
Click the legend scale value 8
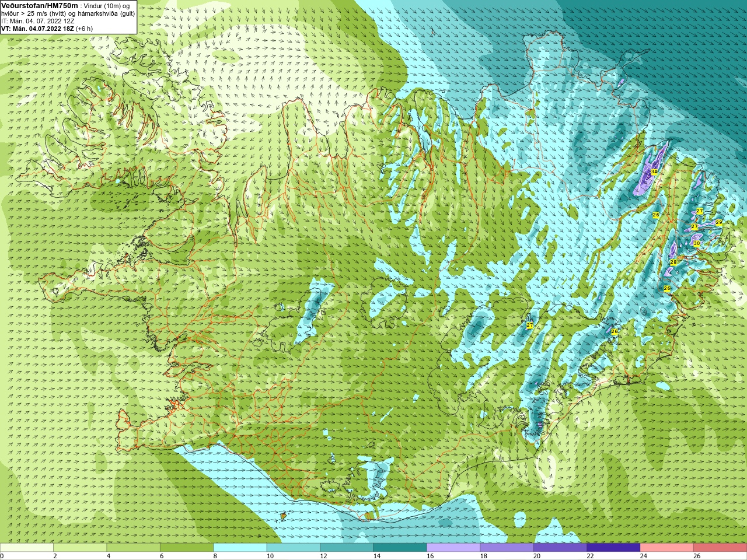tap(215, 556)
